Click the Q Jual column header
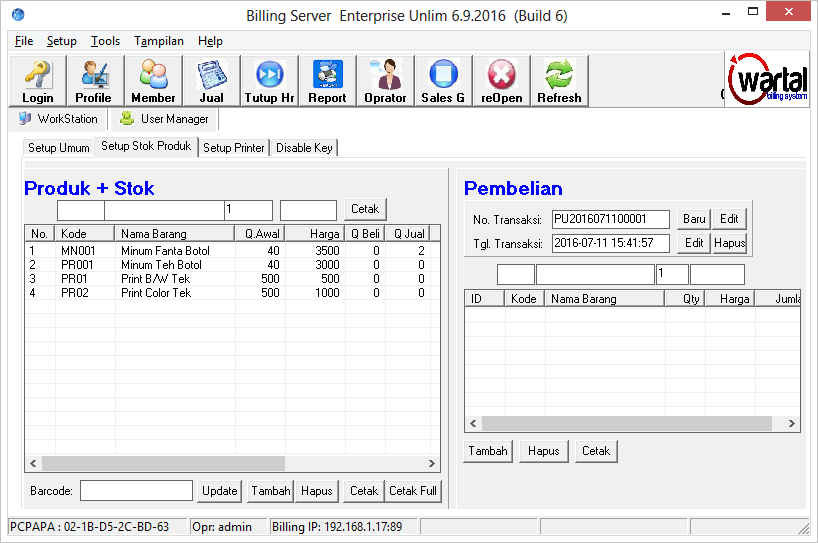This screenshot has width=818, height=543. (407, 234)
